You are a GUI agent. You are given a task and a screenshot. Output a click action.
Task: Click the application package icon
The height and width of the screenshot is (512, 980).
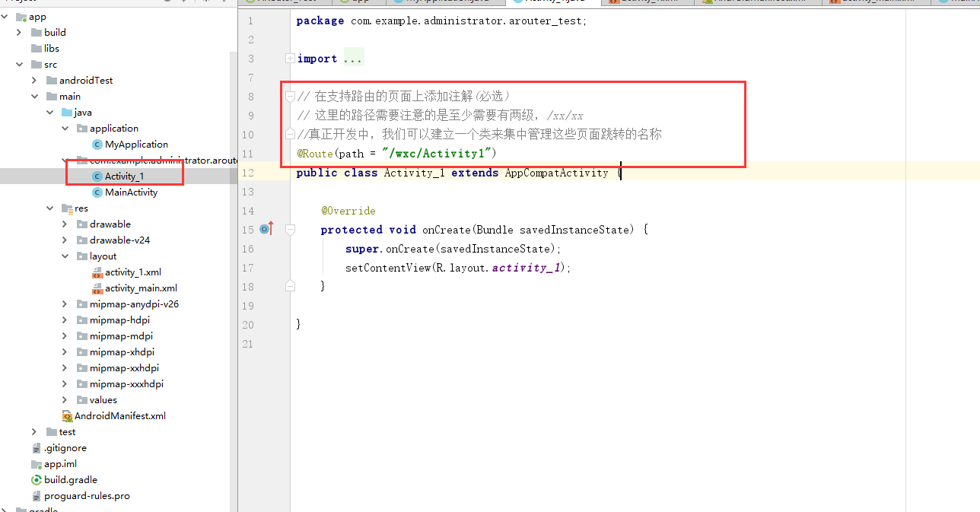[82, 129]
